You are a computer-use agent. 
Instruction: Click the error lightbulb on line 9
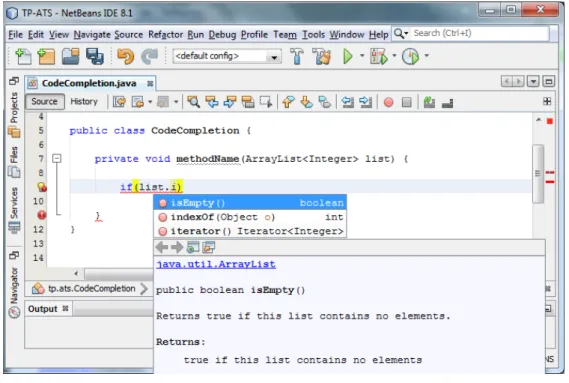[42, 187]
